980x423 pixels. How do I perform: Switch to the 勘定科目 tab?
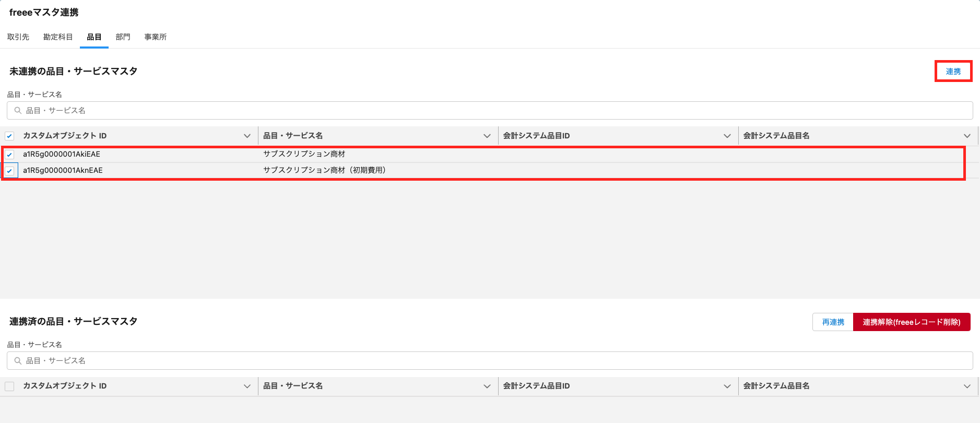tap(58, 37)
